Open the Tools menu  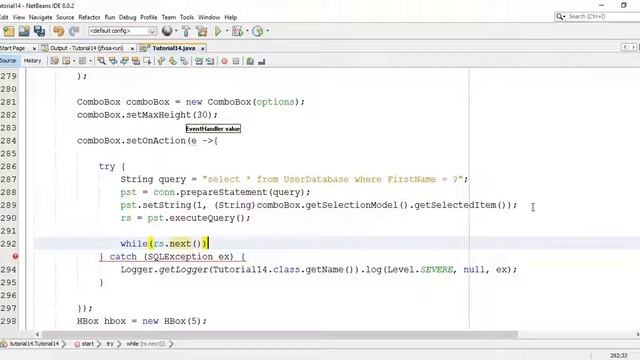(x=187, y=17)
